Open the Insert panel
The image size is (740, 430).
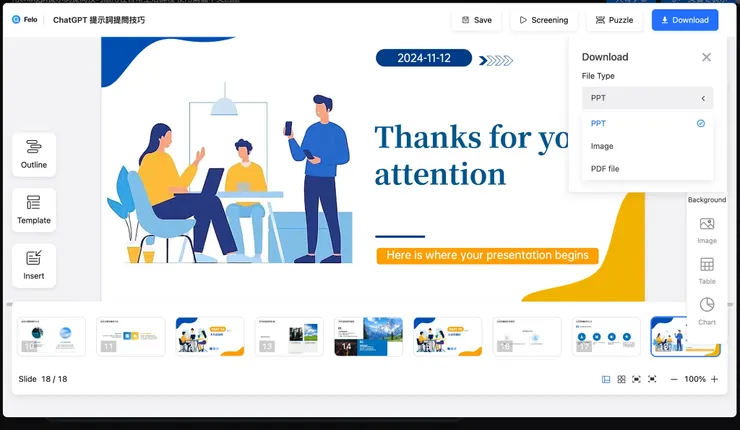pos(34,266)
